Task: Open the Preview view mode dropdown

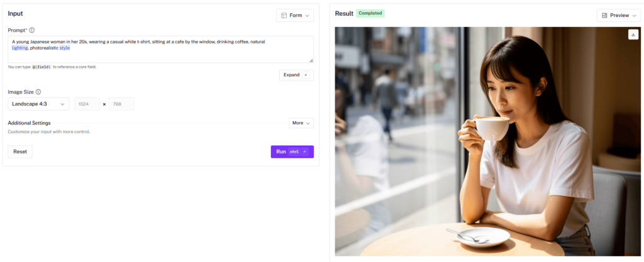Action: click(619, 15)
